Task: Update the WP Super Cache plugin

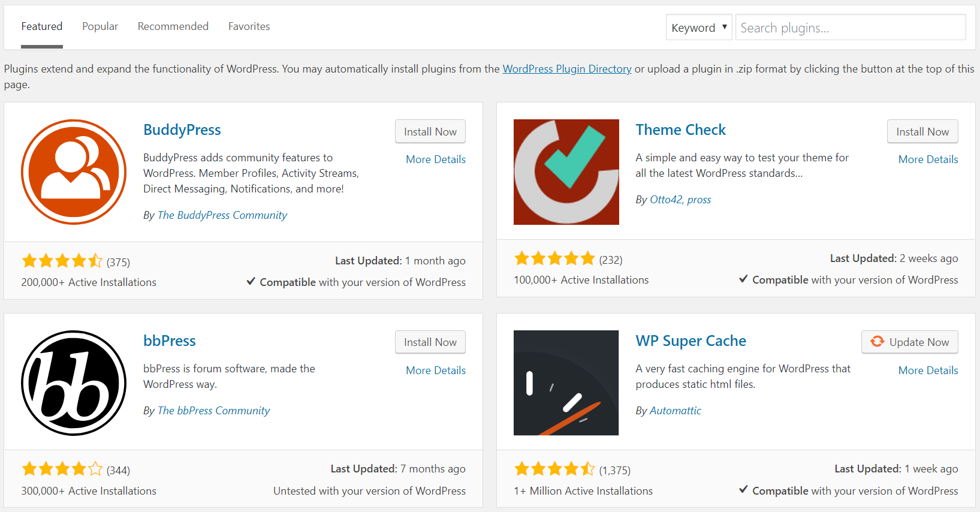Action: pos(909,342)
